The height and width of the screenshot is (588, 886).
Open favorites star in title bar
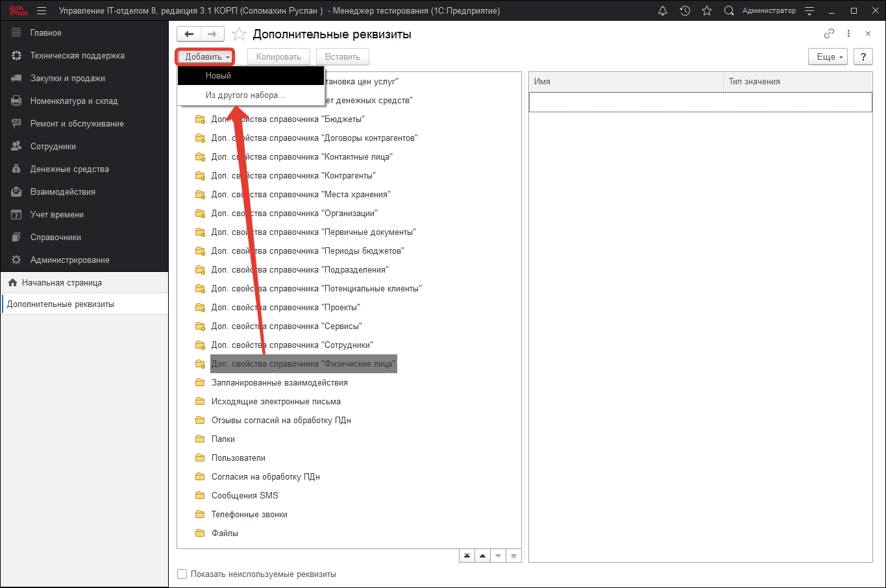[x=707, y=11]
